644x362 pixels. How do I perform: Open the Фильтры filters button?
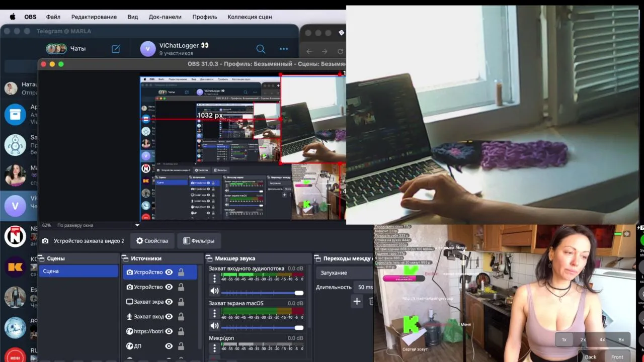point(199,241)
